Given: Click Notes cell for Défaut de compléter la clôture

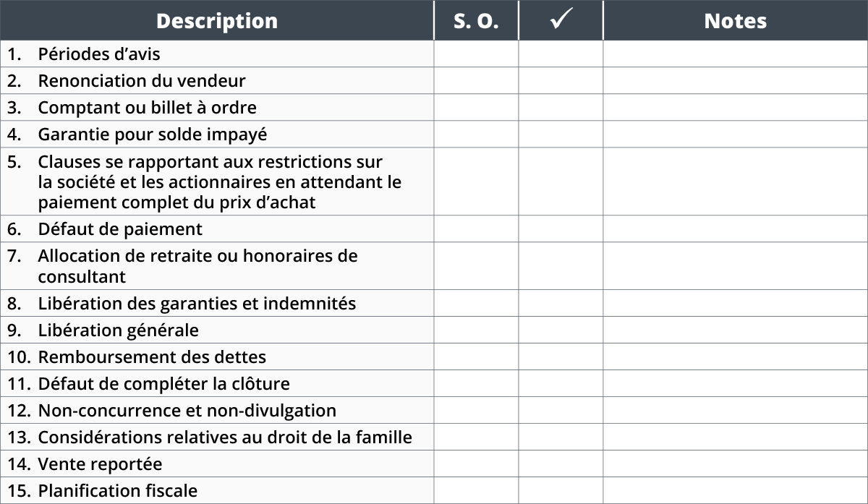Looking at the screenshot, I should (736, 383).
